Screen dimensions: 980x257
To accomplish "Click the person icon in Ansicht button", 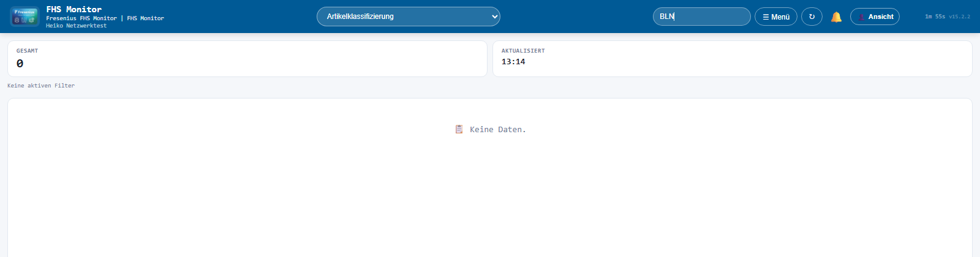I will click(861, 17).
